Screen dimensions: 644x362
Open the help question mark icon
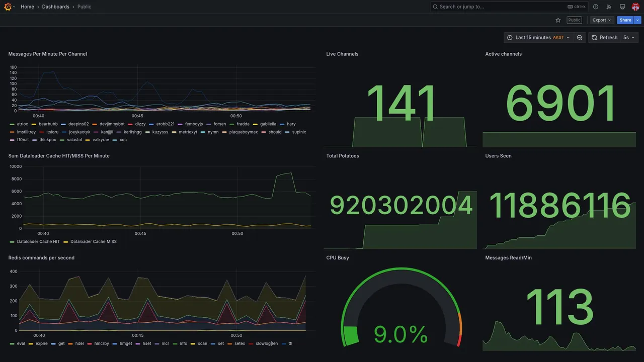(x=596, y=7)
